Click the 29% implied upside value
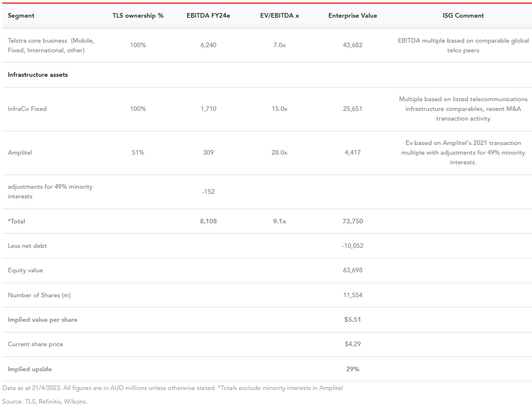This screenshot has width=532, height=407. click(x=353, y=369)
